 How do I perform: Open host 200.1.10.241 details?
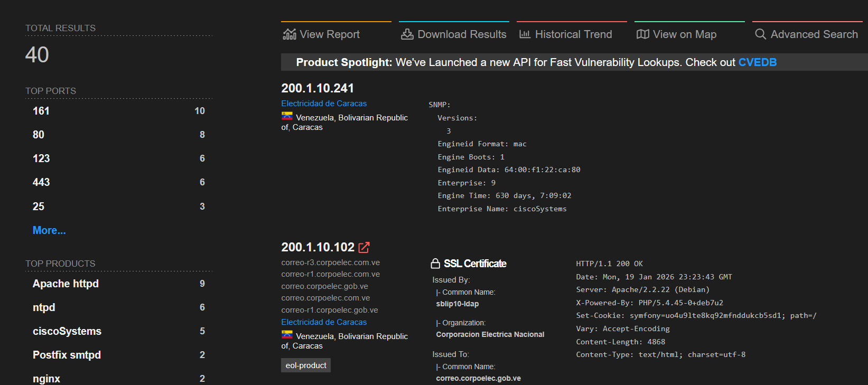(318, 88)
